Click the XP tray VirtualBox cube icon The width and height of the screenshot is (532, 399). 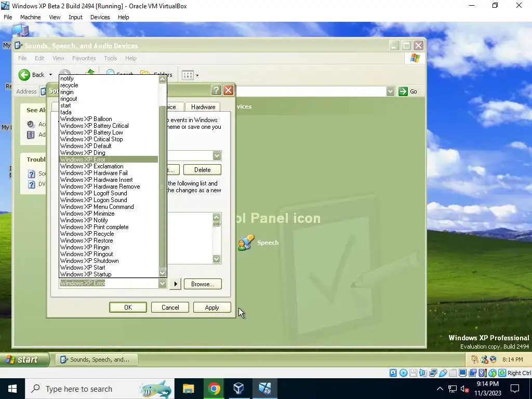click(x=494, y=360)
